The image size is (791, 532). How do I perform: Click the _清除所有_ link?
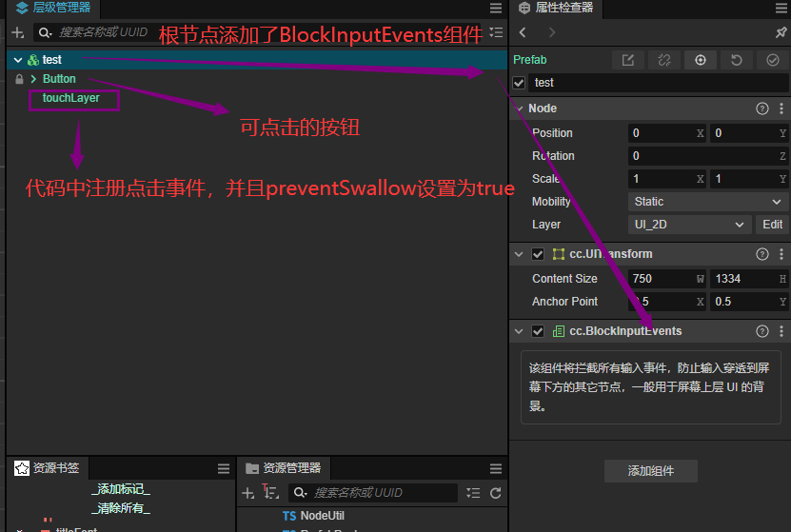[121, 508]
